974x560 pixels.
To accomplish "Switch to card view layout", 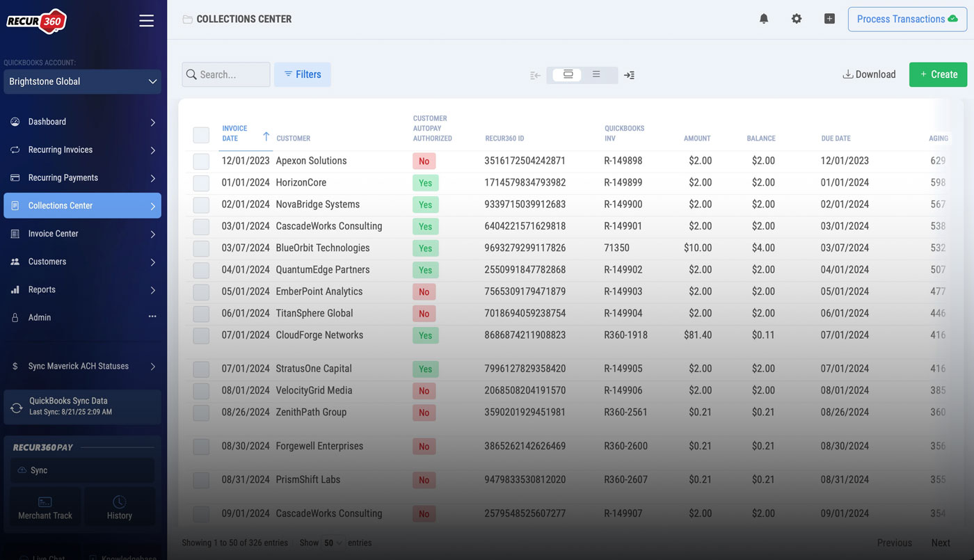I will (x=568, y=74).
